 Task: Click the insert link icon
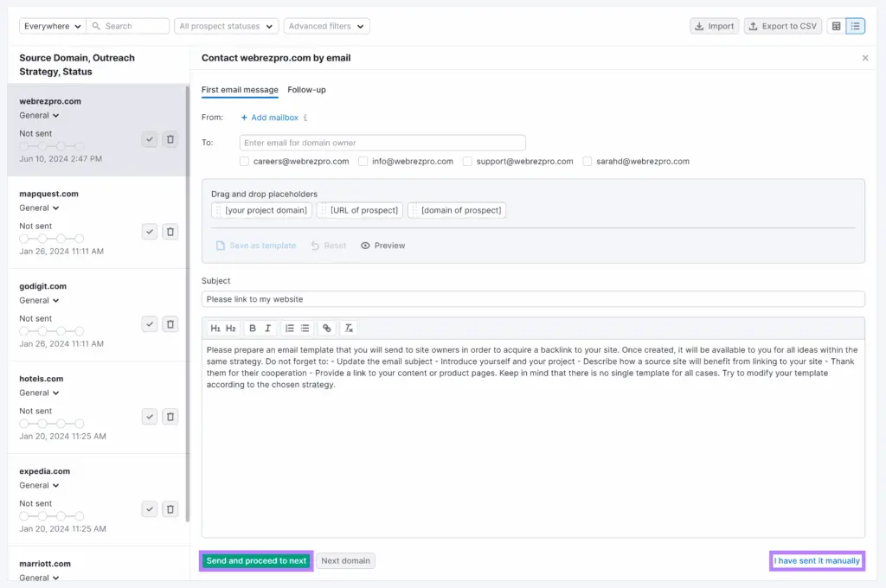point(326,329)
